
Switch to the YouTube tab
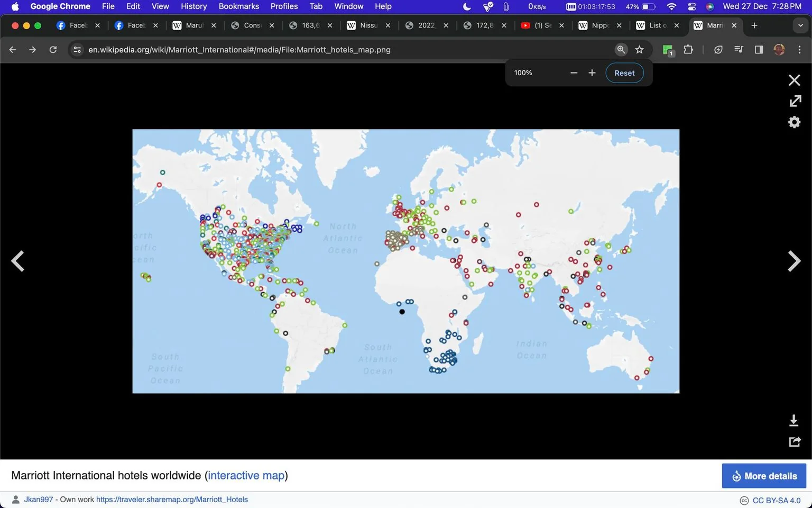point(542,25)
